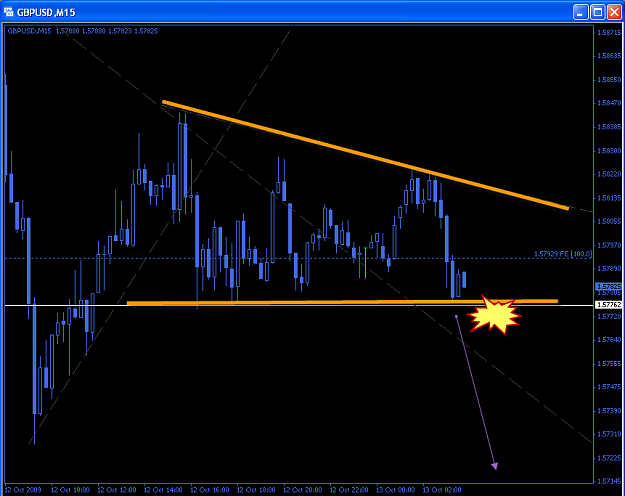Click time axis label '12 Oct 16:00'
Screen dimensions: 625x496
210,490
